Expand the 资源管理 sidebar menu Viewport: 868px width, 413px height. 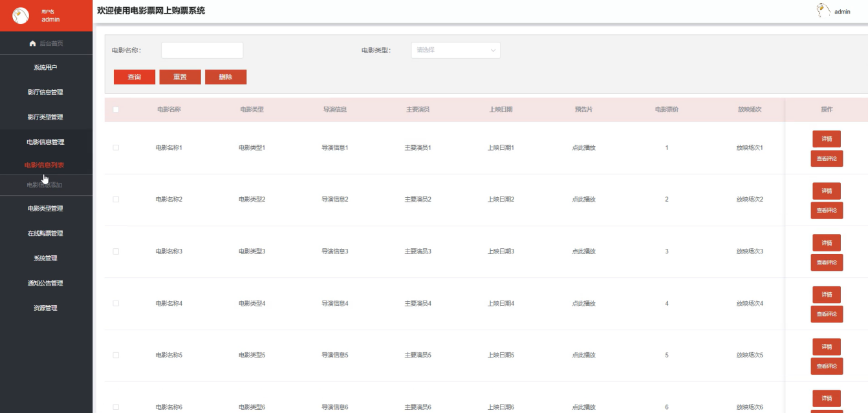pyautogui.click(x=47, y=308)
